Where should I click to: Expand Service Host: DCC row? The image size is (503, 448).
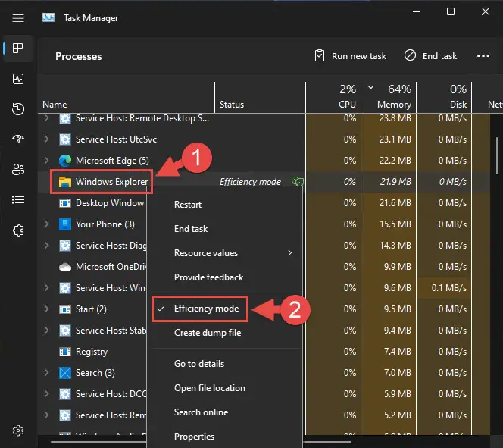coord(46,393)
